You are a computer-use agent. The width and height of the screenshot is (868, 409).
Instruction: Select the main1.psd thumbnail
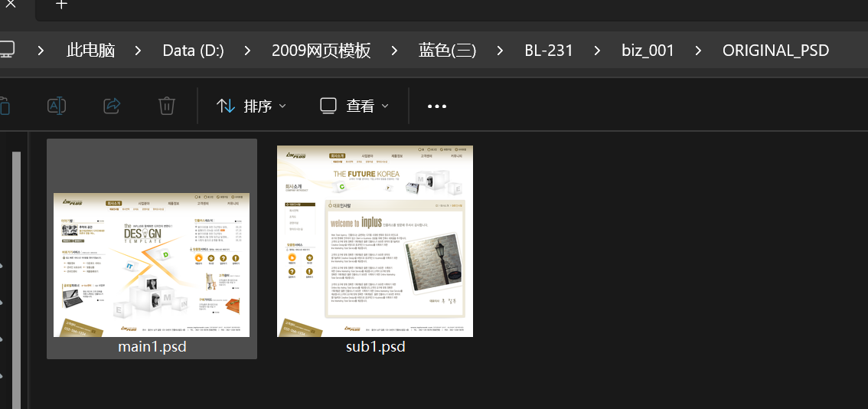coord(152,265)
